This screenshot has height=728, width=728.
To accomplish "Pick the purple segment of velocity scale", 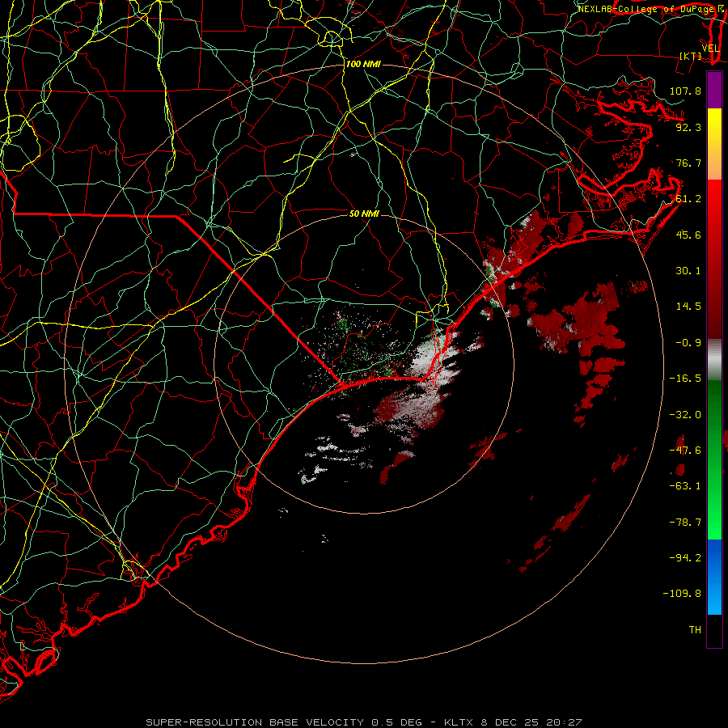I will click(x=714, y=90).
